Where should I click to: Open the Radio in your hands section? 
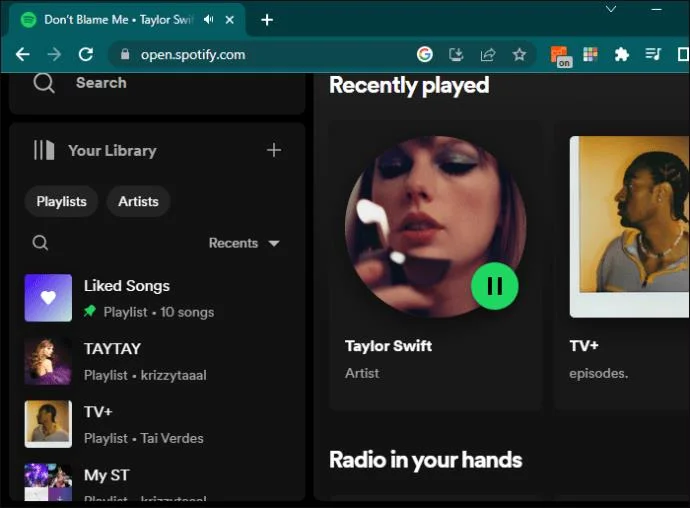pos(426,460)
